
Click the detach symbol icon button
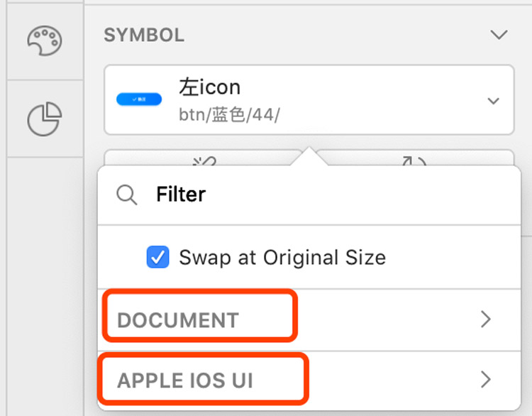coord(205,160)
